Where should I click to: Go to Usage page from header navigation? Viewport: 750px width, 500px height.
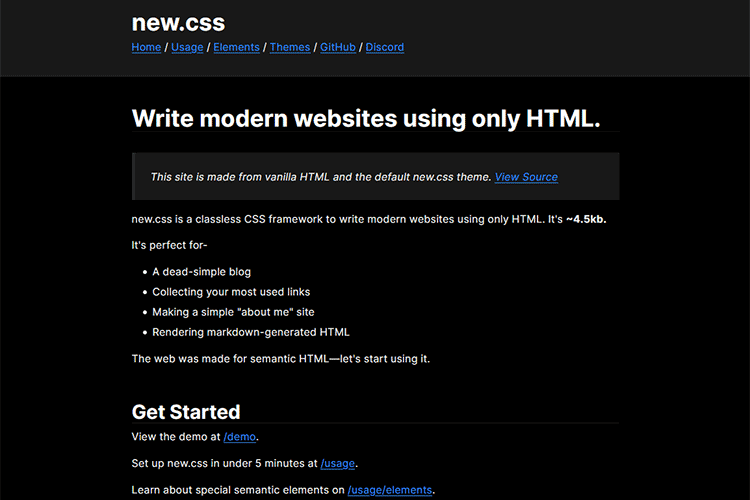[x=187, y=47]
